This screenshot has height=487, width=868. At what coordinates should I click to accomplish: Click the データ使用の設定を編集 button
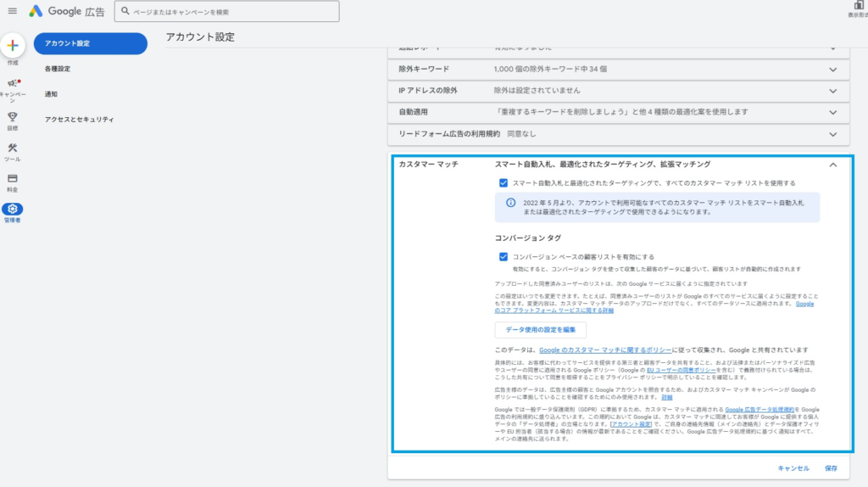[540, 329]
